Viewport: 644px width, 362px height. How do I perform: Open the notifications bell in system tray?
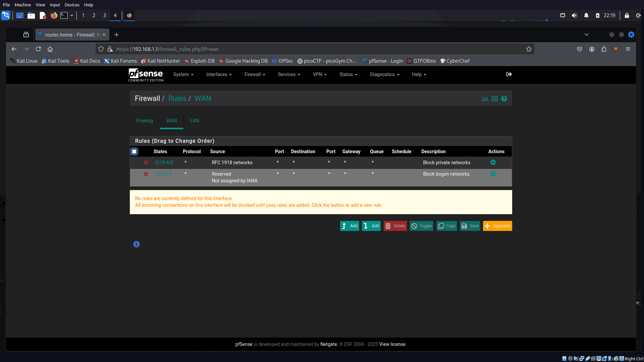pos(586,15)
